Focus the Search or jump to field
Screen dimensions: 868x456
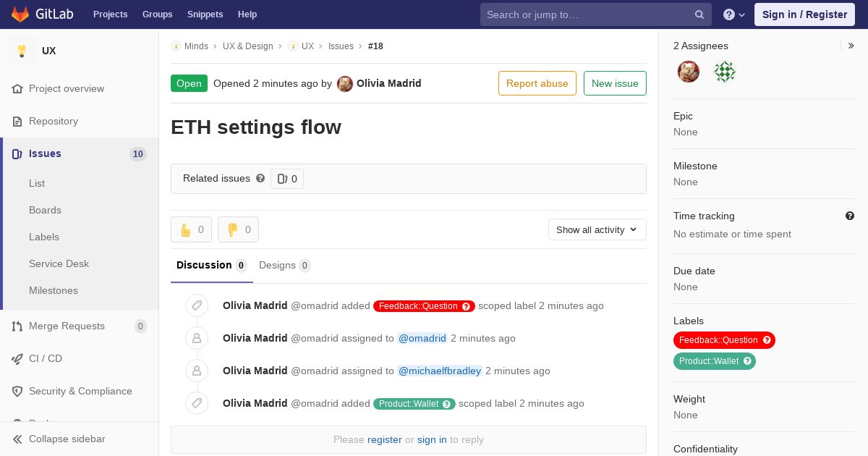(587, 14)
